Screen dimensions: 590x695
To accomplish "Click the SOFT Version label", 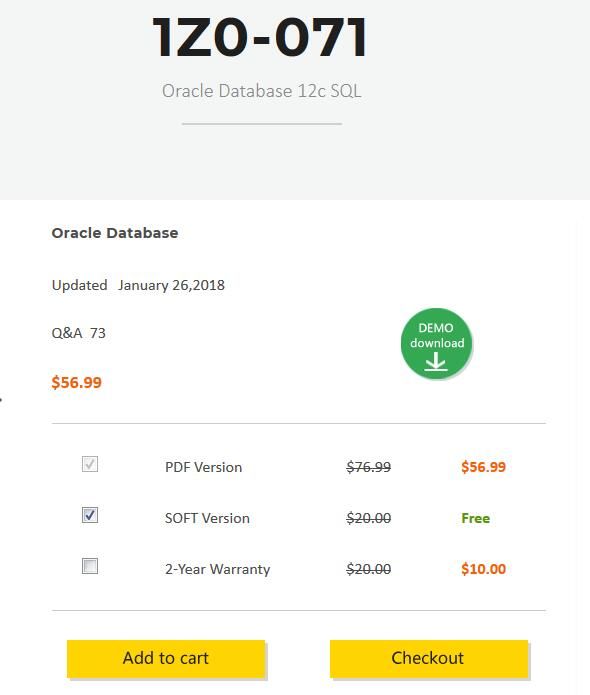I will (207, 518).
